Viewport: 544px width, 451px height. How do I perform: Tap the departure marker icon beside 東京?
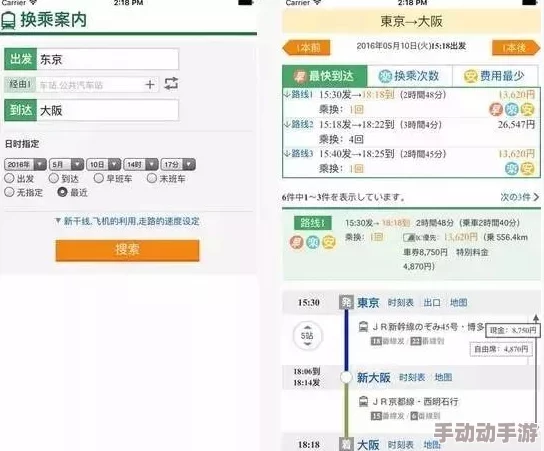346,303
